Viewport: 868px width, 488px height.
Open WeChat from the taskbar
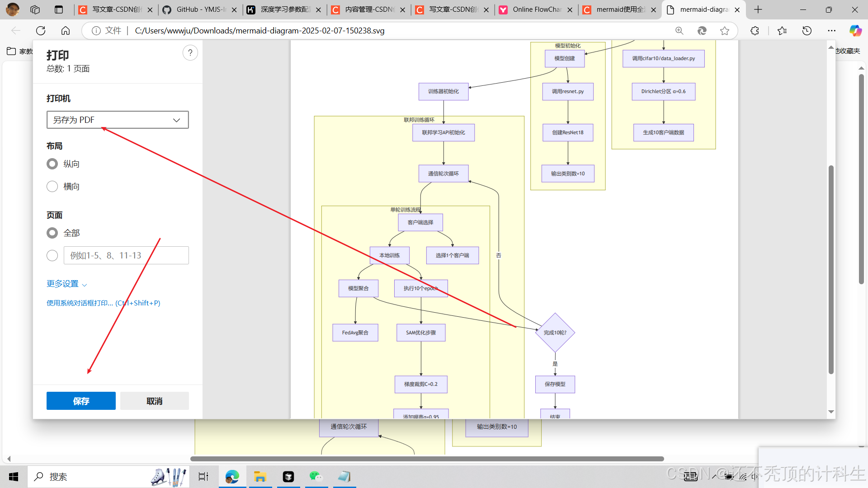click(x=316, y=476)
